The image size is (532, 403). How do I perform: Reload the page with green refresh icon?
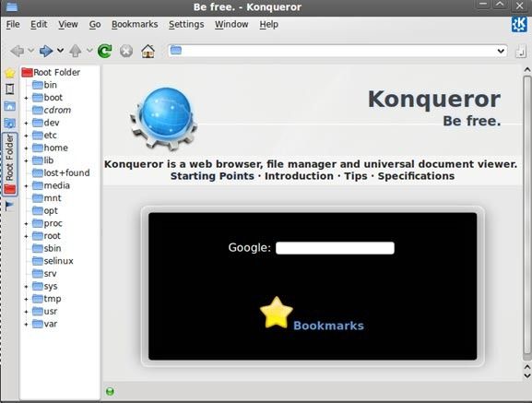[x=105, y=51]
